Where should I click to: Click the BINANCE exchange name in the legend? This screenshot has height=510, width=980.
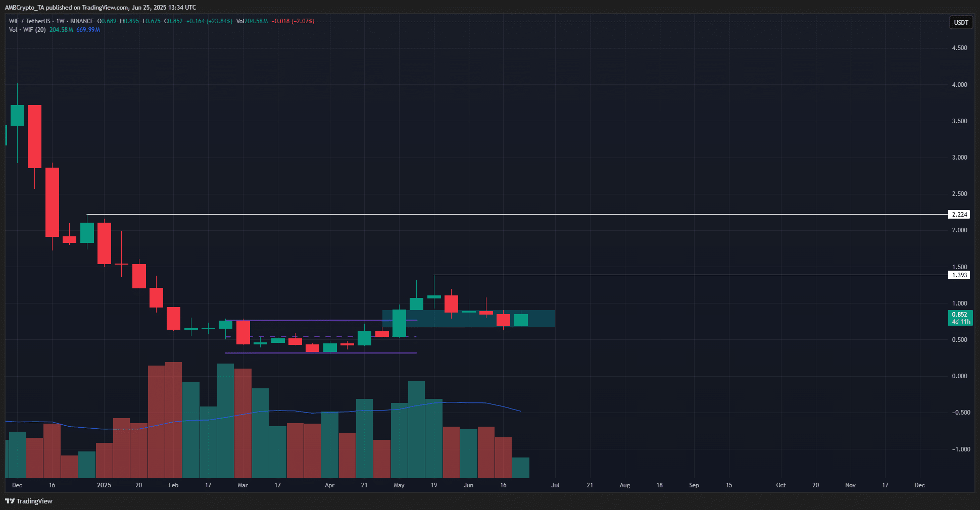(82, 21)
